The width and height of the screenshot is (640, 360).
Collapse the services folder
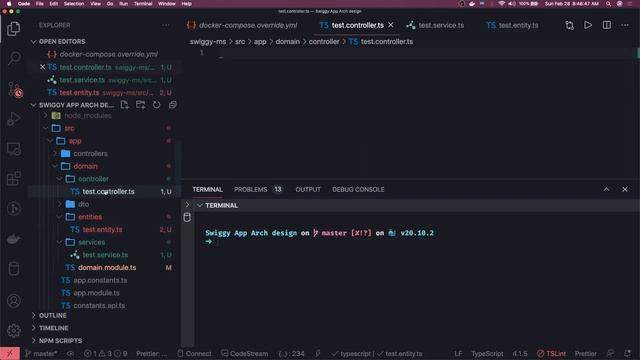click(60, 242)
